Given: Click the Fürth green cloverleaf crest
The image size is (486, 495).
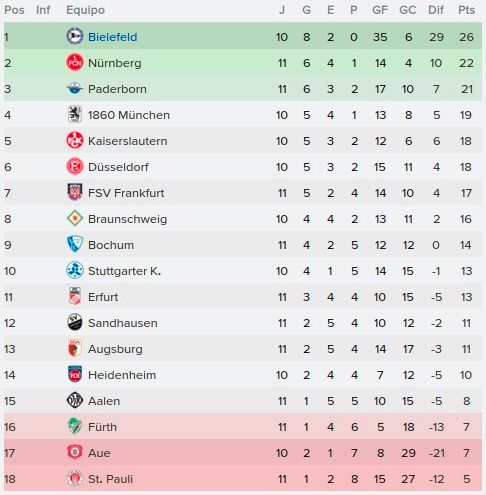Looking at the screenshot, I should point(75,426).
